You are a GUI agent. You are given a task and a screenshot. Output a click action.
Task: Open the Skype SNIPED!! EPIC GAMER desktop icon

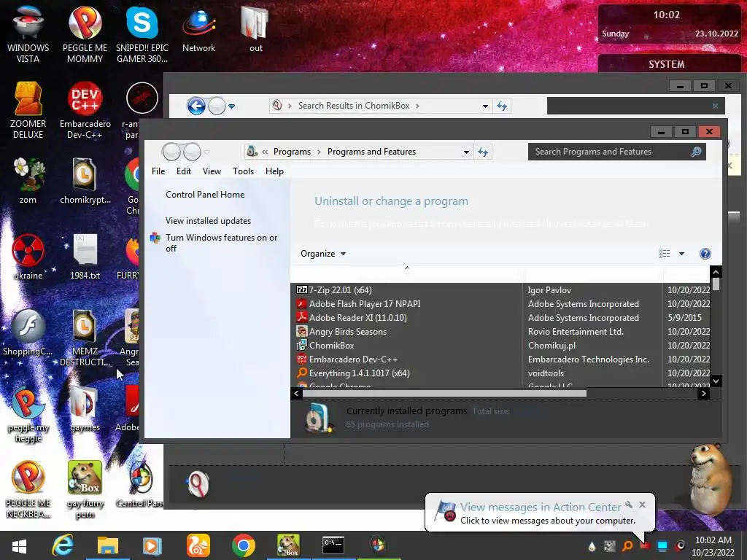tap(142, 34)
